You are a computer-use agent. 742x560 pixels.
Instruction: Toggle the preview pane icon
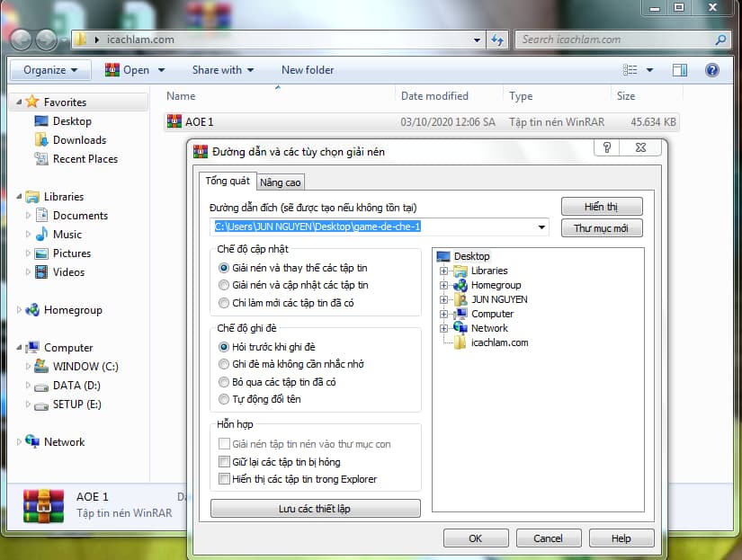tap(680, 70)
